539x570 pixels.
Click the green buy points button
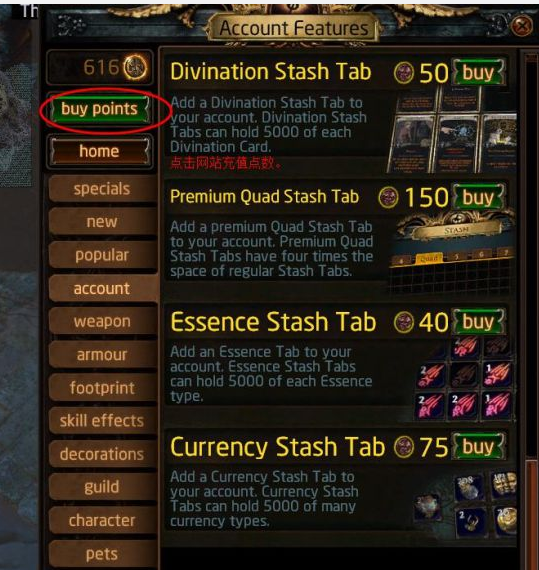click(100, 109)
